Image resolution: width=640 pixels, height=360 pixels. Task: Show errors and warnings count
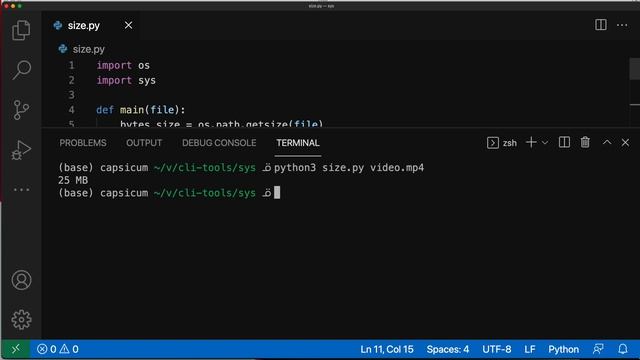[x=58, y=349]
